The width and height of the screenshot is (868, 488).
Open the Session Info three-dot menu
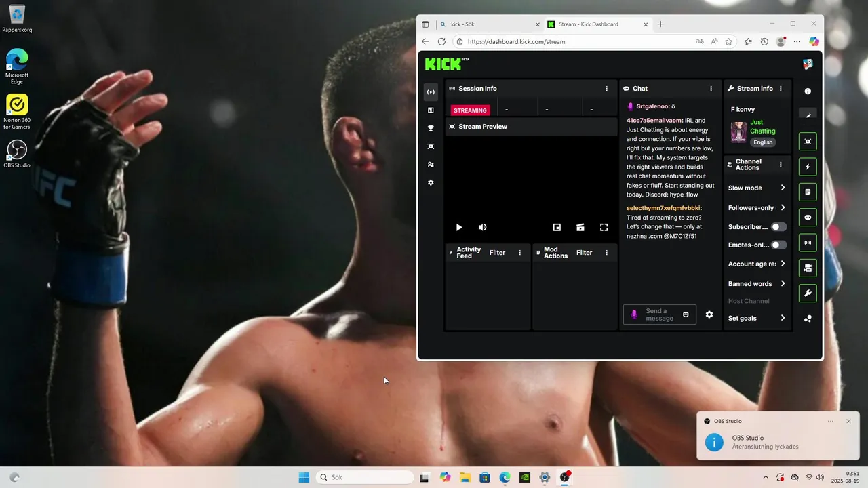(x=606, y=89)
